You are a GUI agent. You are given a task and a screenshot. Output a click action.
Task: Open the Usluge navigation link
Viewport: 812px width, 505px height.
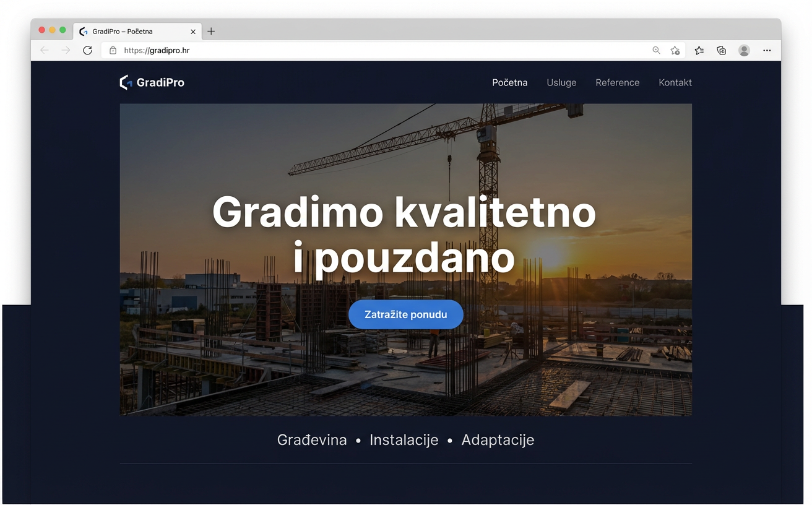coord(561,82)
